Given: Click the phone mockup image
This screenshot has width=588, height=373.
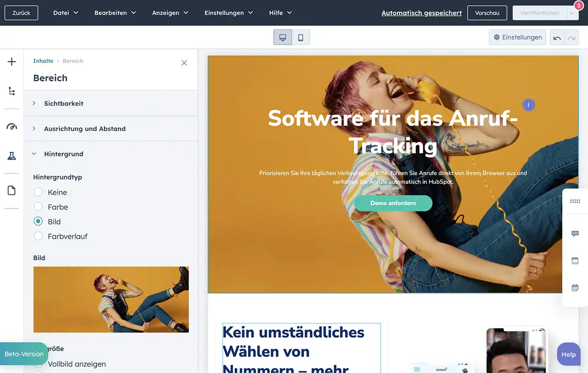Looking at the screenshot, I should coord(517,351).
